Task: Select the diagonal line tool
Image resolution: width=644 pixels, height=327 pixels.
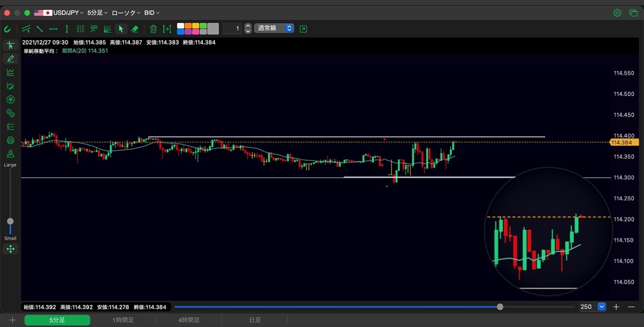Action: [40, 28]
